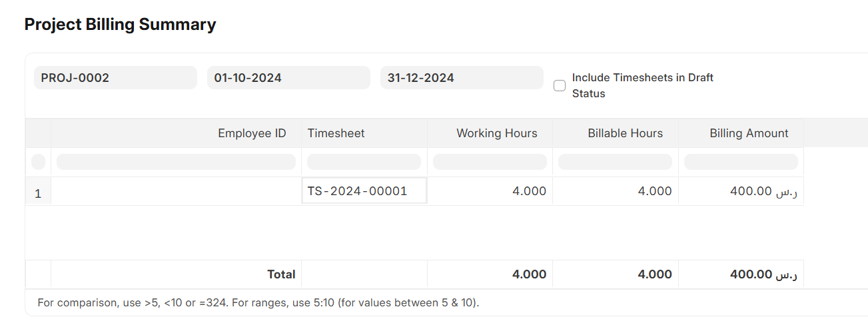Focus the filter box under Timesheet
Screen dimensions: 868x323
point(364,162)
